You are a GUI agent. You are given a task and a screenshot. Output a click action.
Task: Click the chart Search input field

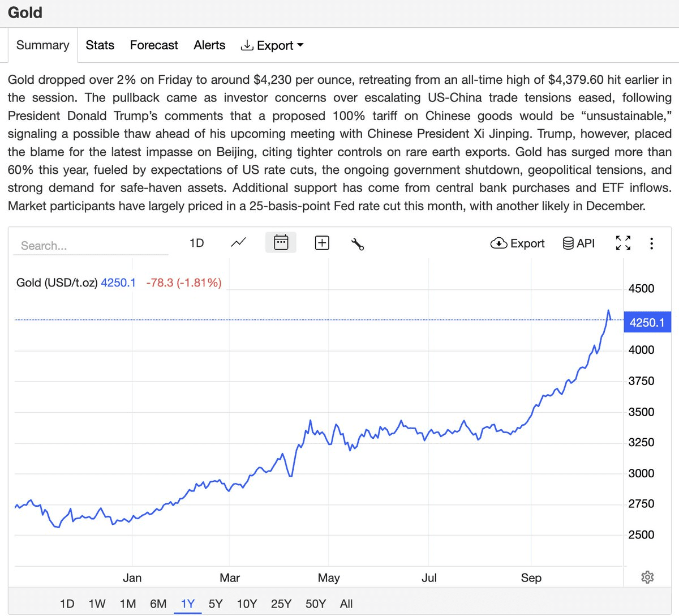[x=91, y=246]
